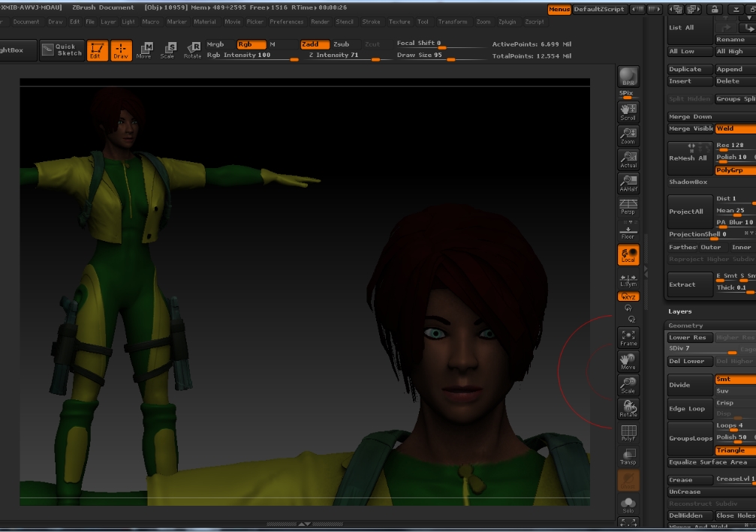The height and width of the screenshot is (532, 756).
Task: Open the Stroke menu
Action: [x=371, y=22]
